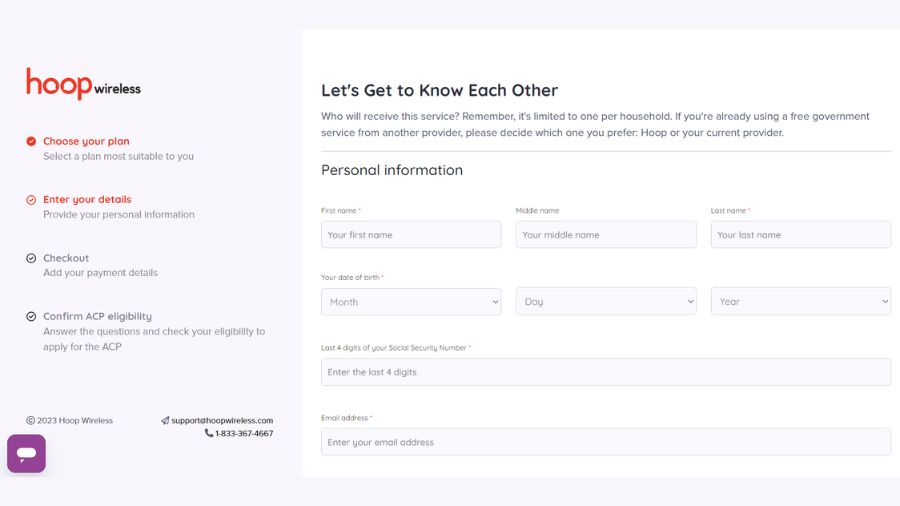Select the Checkout step label
The height and width of the screenshot is (506, 900).
(x=66, y=258)
